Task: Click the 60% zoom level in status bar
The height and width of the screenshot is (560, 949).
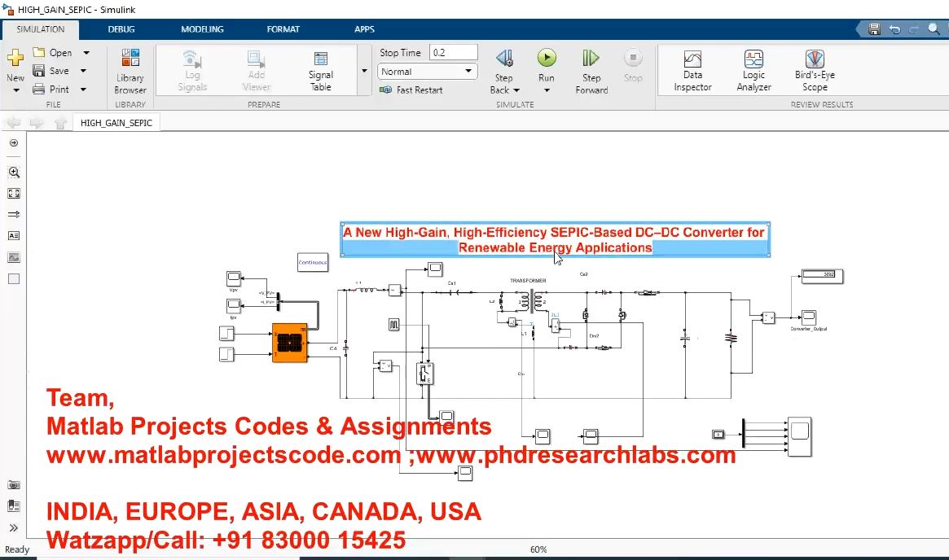Action: click(538, 549)
